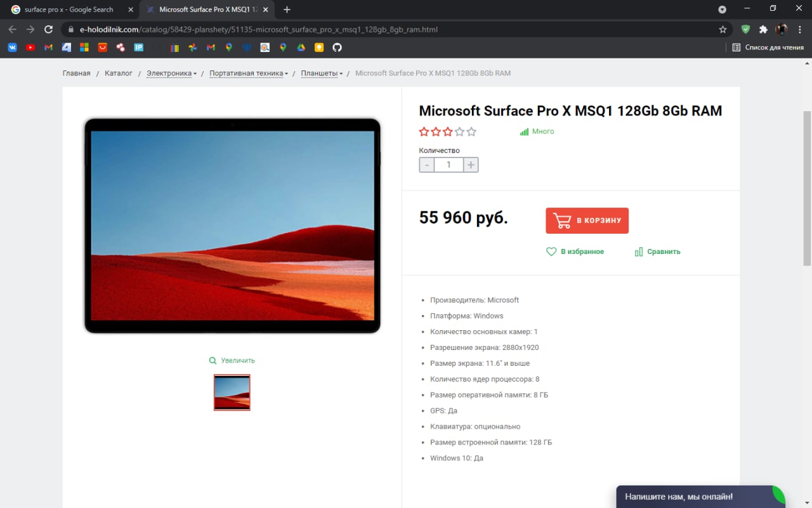
Task: Bookmark this page with the star
Action: [x=723, y=29]
